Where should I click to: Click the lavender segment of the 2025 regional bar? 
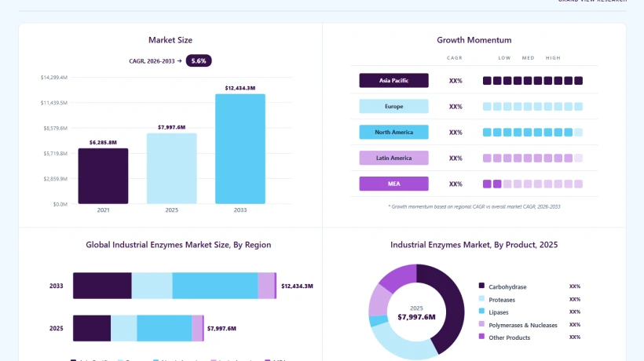tap(197, 328)
